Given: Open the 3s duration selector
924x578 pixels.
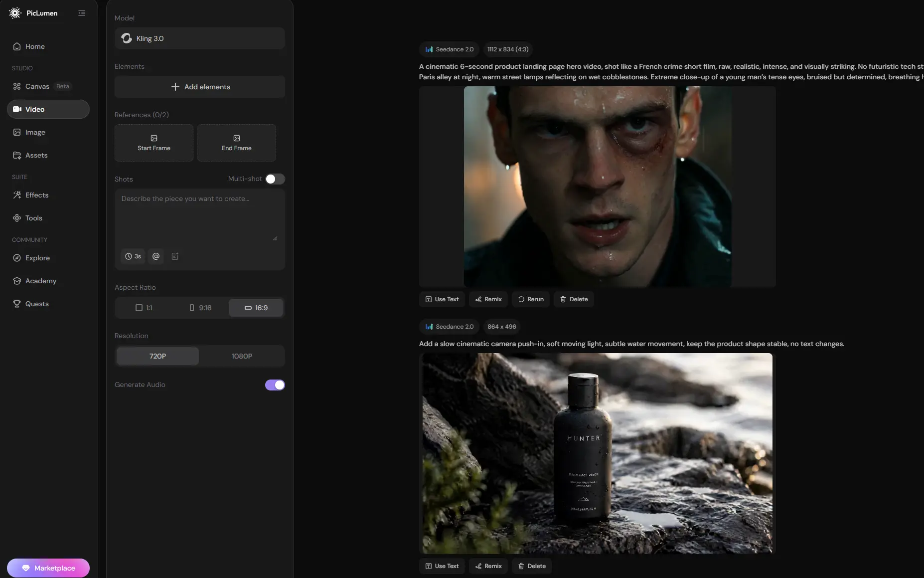Looking at the screenshot, I should tap(133, 256).
